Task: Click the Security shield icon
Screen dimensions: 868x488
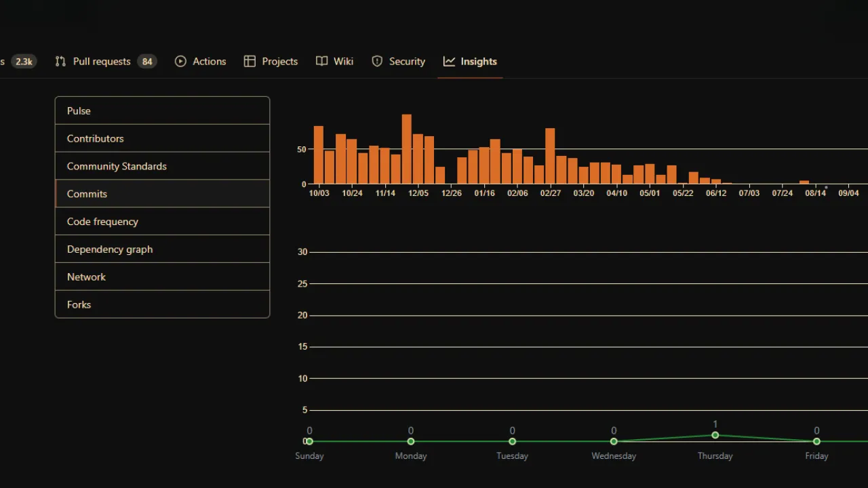Action: click(377, 62)
